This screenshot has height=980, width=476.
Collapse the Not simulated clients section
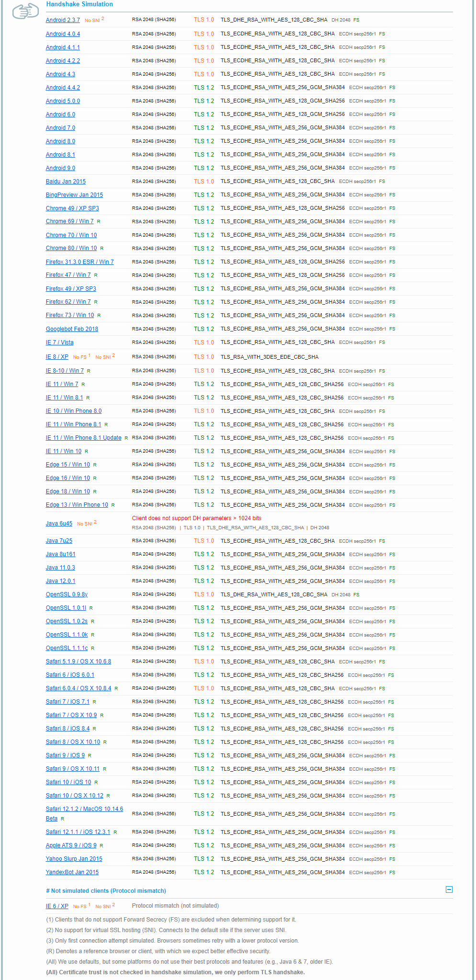point(449,889)
